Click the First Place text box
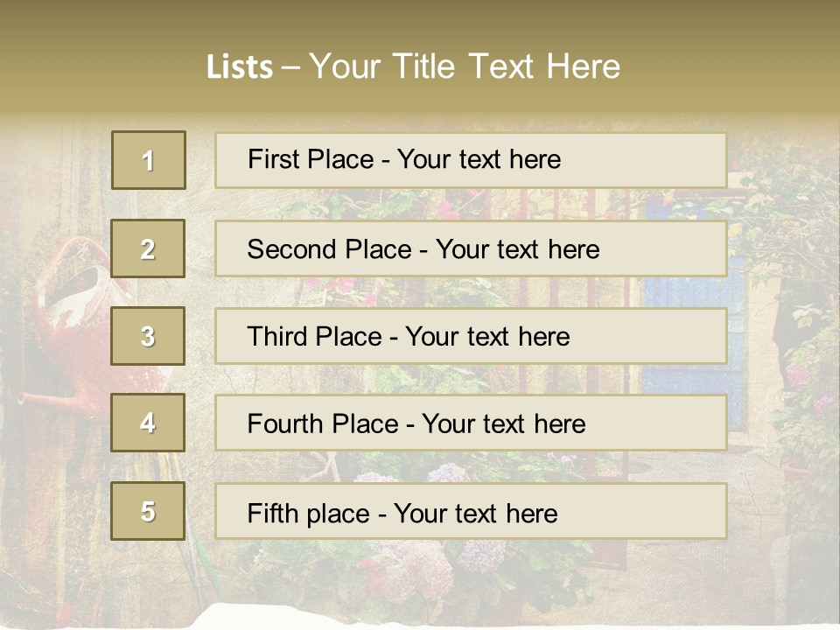Viewport: 840px width, 630px height. [x=471, y=160]
